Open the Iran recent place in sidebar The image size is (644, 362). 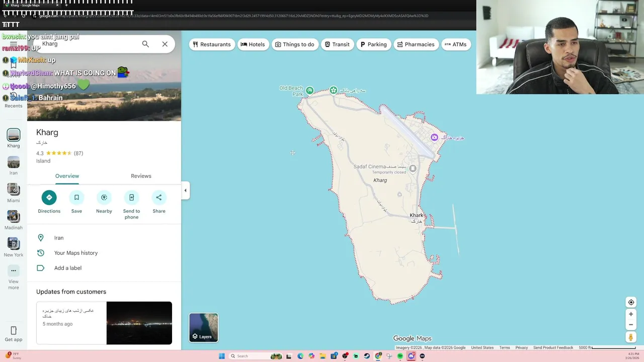[x=14, y=165]
